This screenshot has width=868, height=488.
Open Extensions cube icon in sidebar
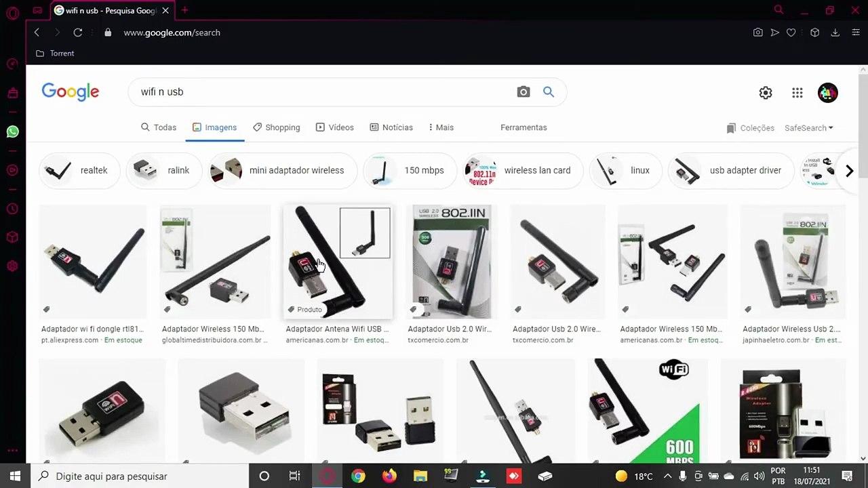coord(12,237)
